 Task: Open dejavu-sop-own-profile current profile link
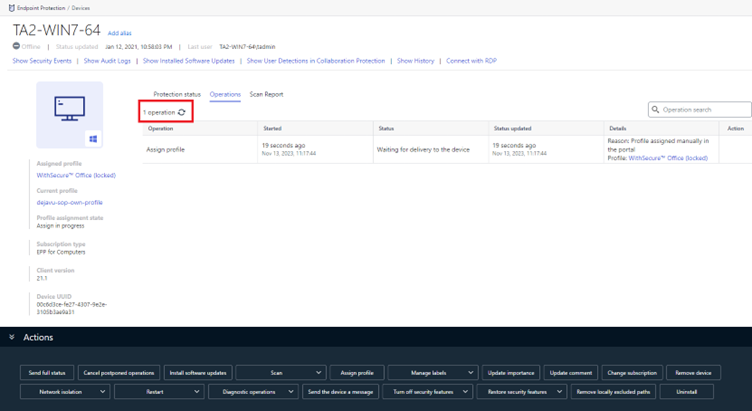coord(70,202)
